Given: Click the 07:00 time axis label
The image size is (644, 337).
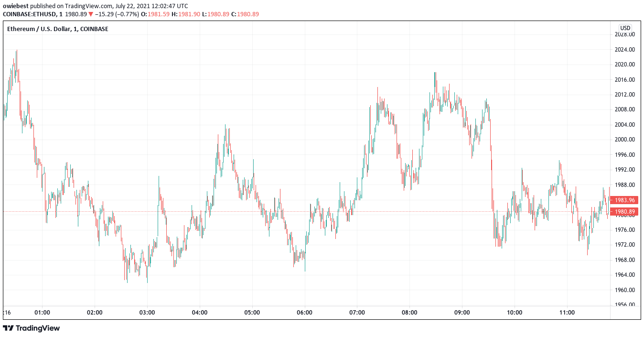Looking at the screenshot, I should click(357, 313).
